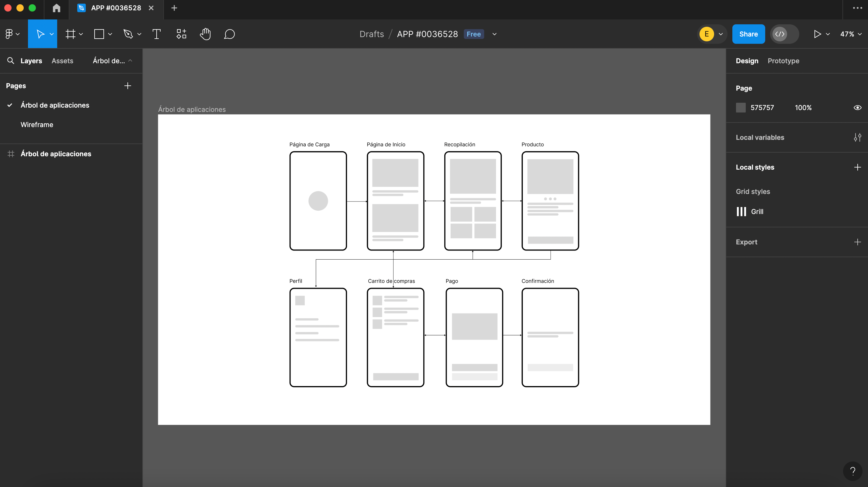Click the Share button
This screenshot has height=487, width=868.
click(748, 34)
